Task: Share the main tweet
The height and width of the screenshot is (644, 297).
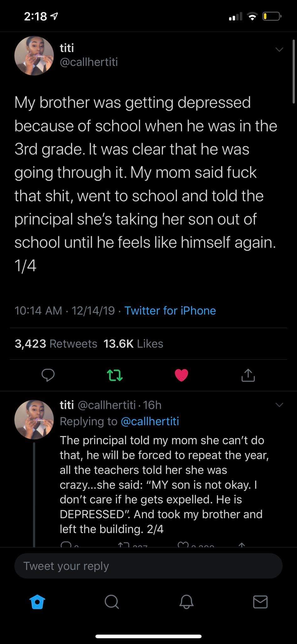Action: tap(248, 375)
